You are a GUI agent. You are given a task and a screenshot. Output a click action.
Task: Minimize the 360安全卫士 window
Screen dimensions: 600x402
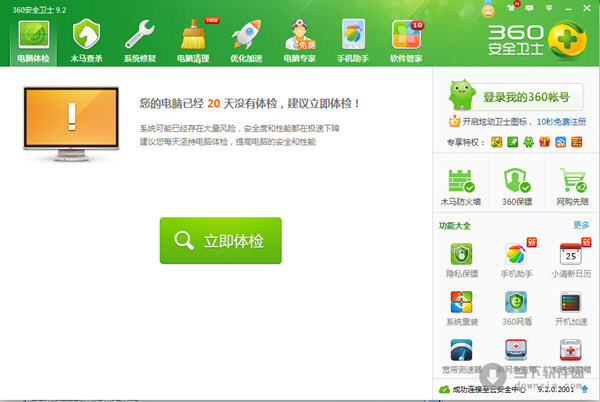[568, 8]
